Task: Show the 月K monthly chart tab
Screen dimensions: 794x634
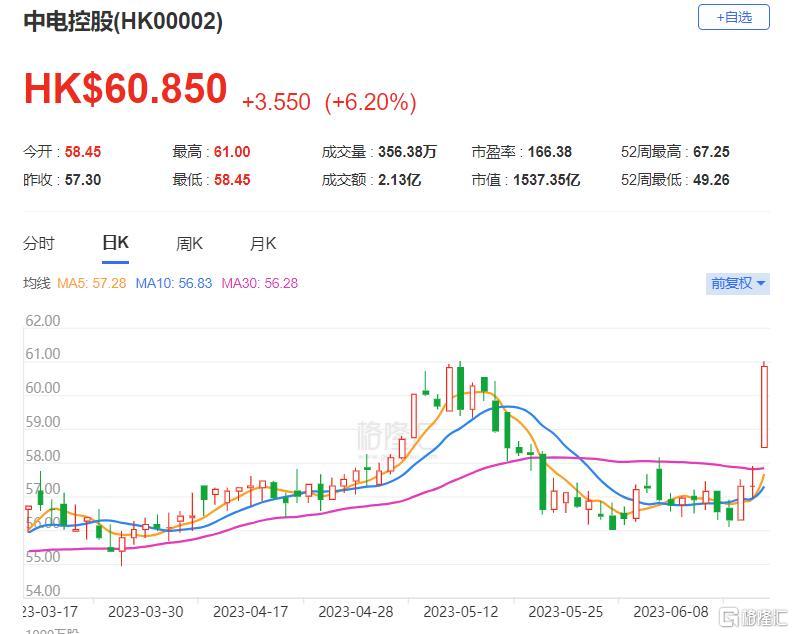Action: click(262, 243)
